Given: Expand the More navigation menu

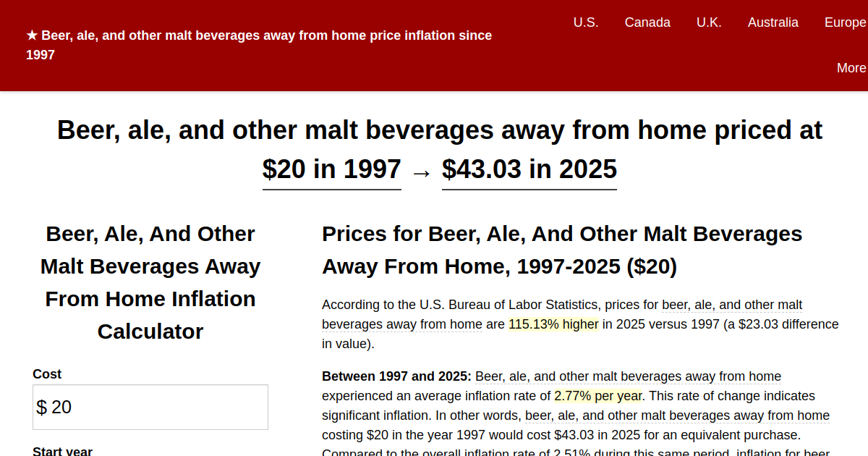Looking at the screenshot, I should coord(851,67).
